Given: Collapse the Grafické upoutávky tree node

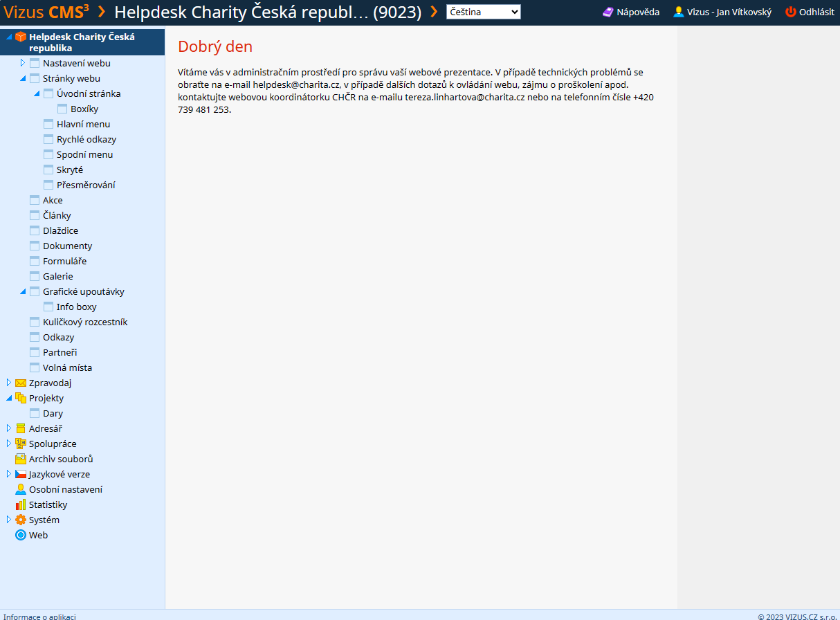Looking at the screenshot, I should click(x=23, y=291).
